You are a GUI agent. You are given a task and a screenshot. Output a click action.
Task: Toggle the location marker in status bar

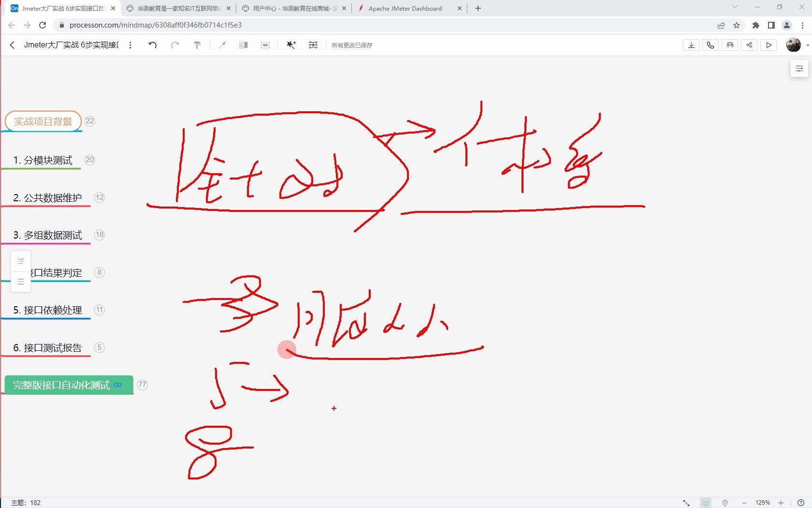pyautogui.click(x=725, y=502)
